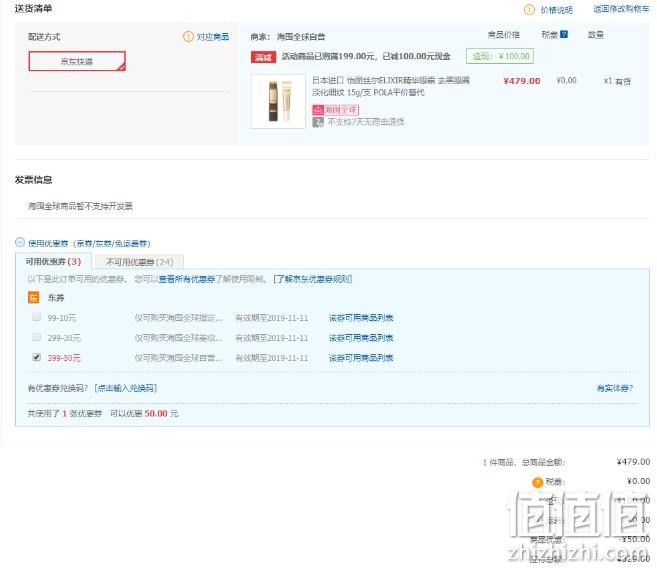Click the 可以优惠 50.00 元 summary
Screen dimensions: 657x570
[144, 414]
